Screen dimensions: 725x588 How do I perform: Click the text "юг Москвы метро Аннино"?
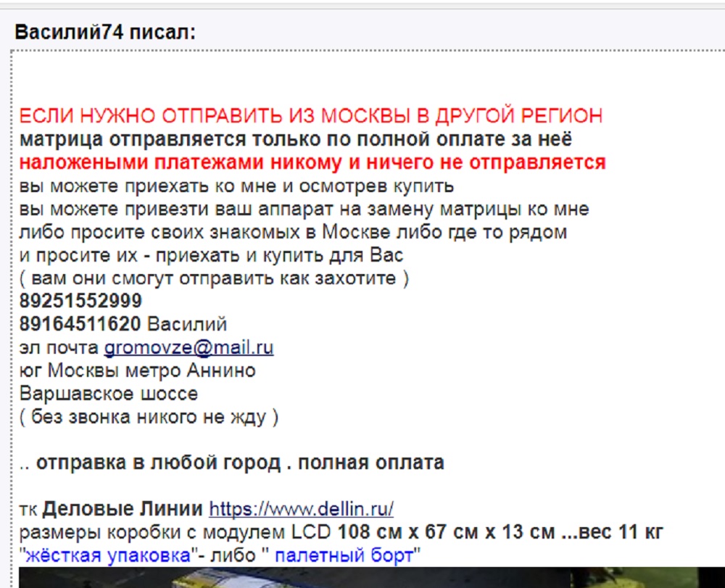pyautogui.click(x=138, y=370)
